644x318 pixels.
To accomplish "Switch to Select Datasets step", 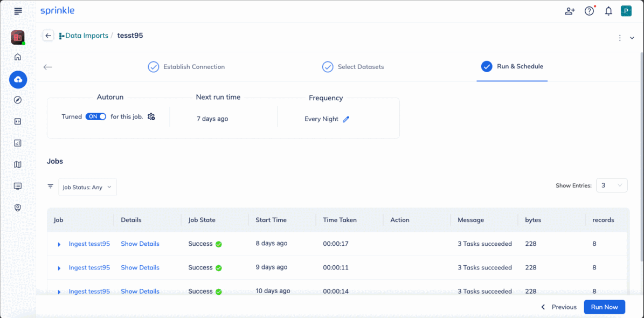I will [353, 66].
